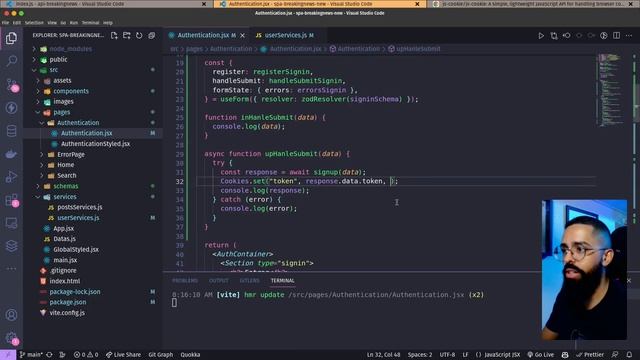
Task: Open the Docker view in activity bar
Action: (x=11, y=154)
